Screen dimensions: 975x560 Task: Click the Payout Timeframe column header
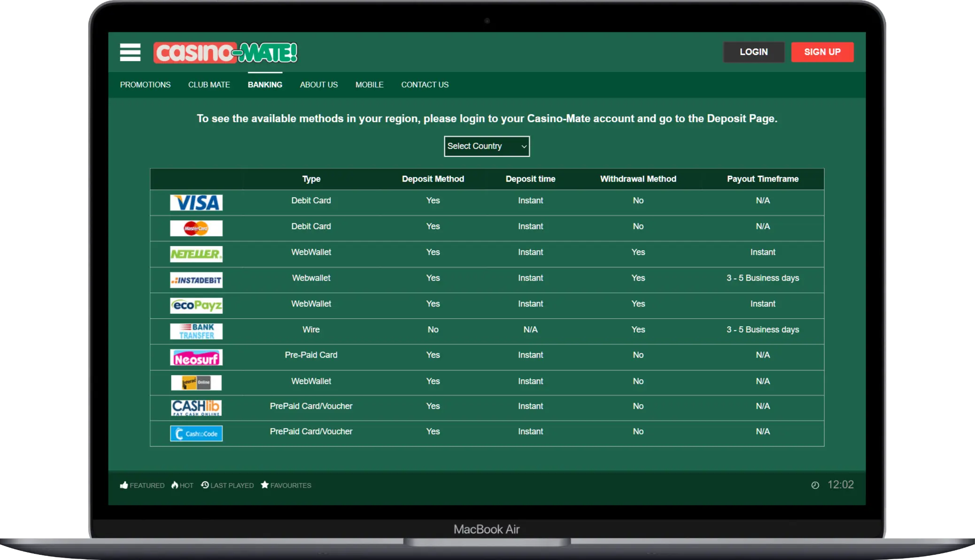coord(763,179)
